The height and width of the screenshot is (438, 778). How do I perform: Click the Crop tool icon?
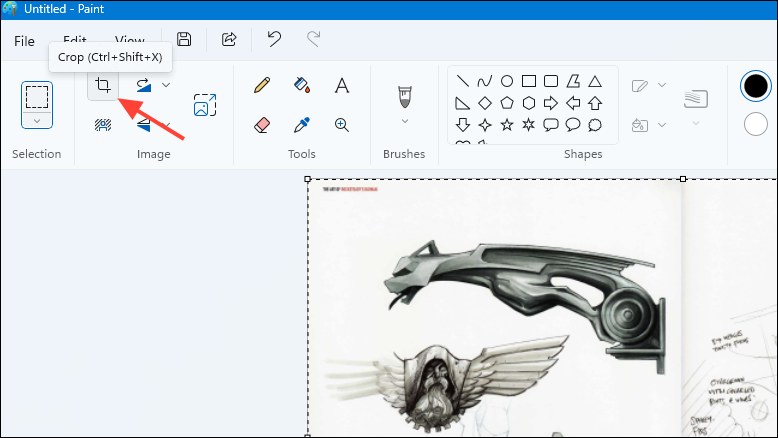click(103, 85)
